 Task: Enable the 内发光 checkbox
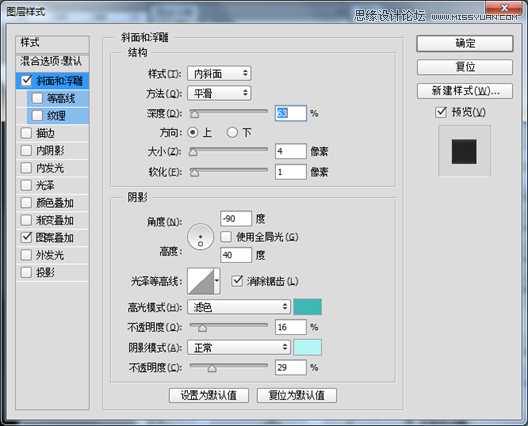26,168
